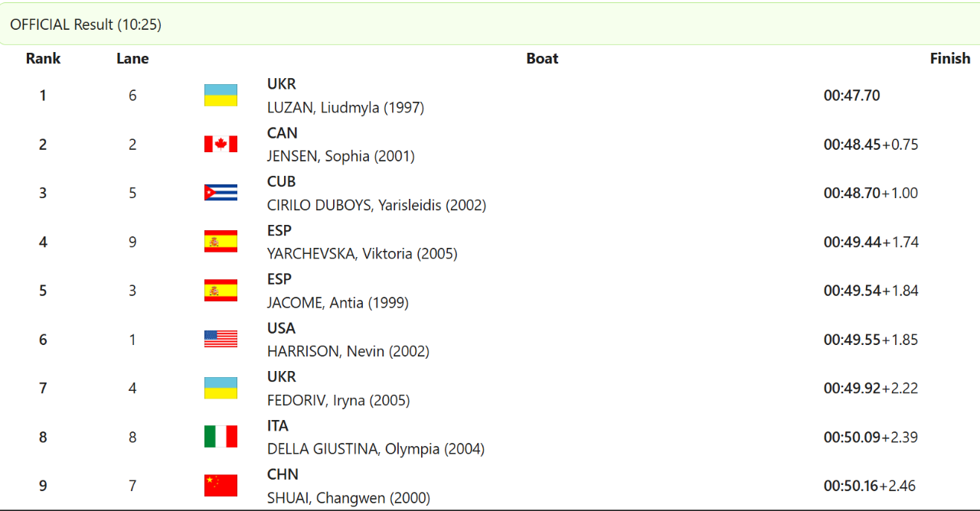Click the Spain flag next to YARCHEVSKA, Viktoria
The image size is (980, 511).
click(x=220, y=242)
